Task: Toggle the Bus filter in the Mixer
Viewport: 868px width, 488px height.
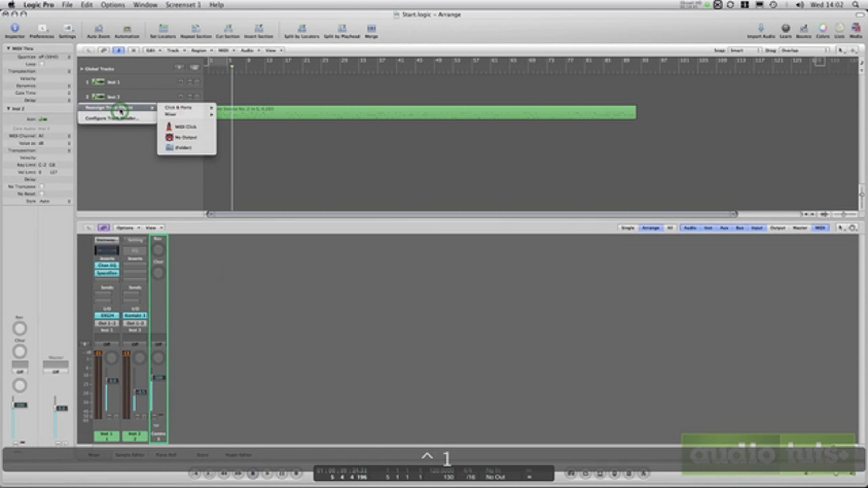Action: pos(740,228)
